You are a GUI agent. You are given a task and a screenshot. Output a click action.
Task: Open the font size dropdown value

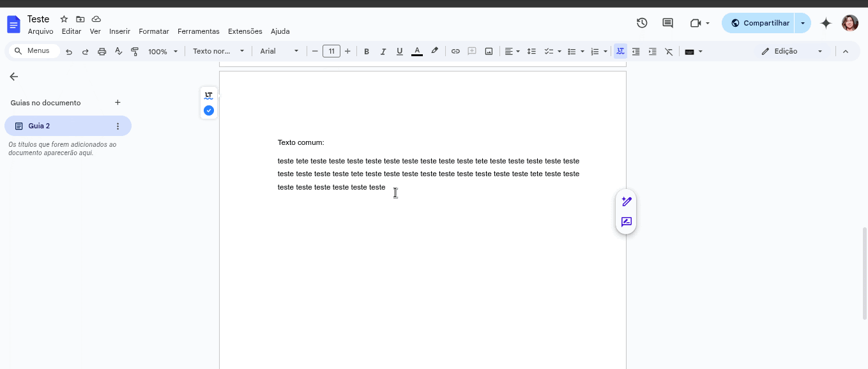coord(331,51)
